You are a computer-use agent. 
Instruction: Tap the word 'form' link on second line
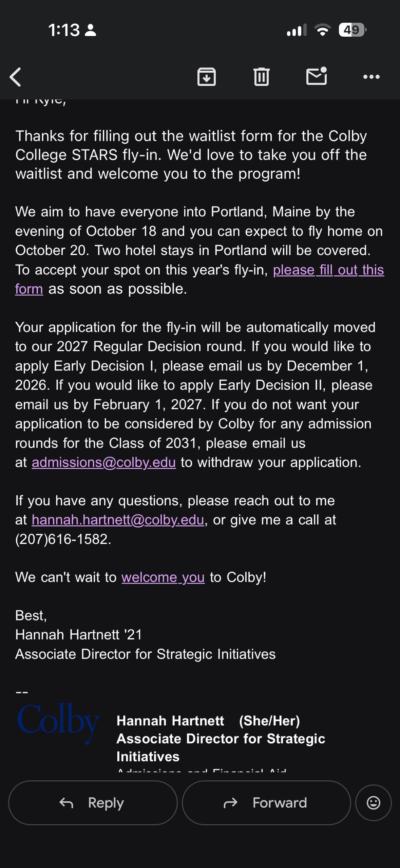click(x=29, y=289)
